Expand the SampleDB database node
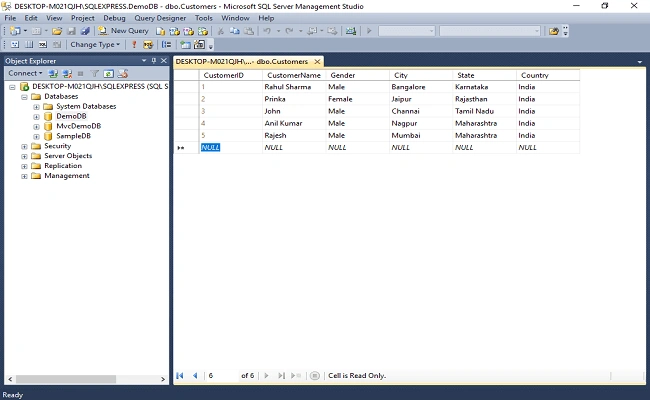This screenshot has width=650, height=400. pyautogui.click(x=36, y=137)
